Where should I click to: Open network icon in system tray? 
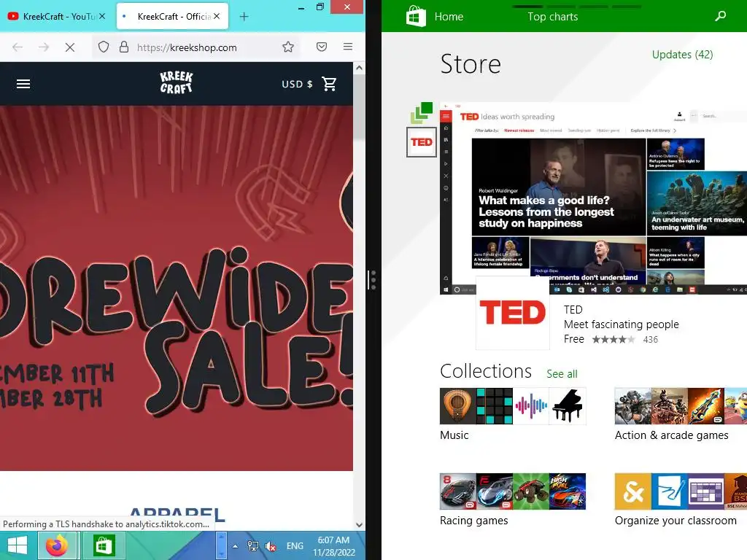(x=252, y=546)
